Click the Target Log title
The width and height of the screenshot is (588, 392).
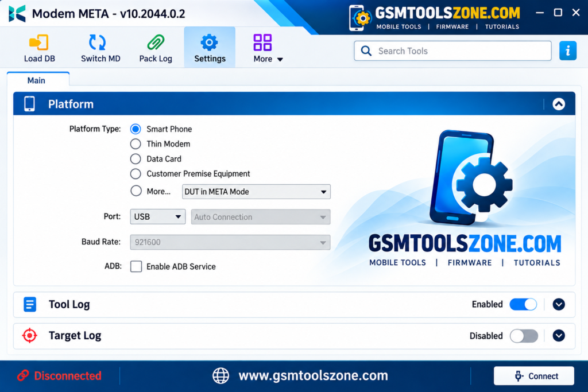[75, 335]
